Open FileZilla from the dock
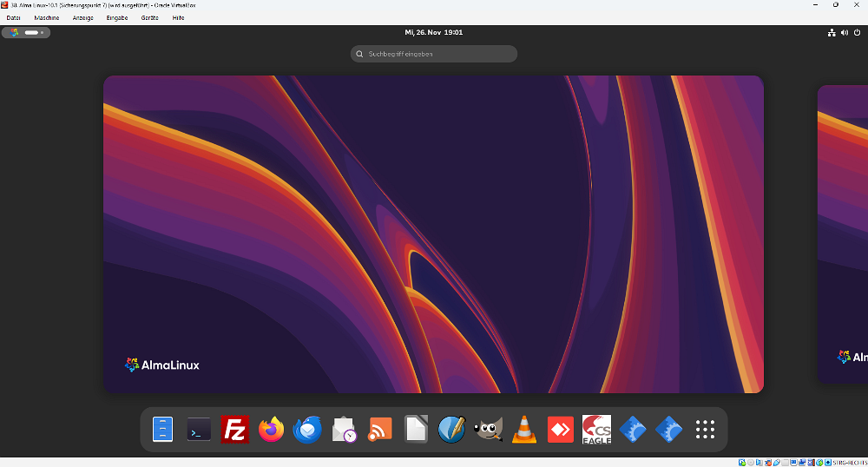Image resolution: width=868 pixels, height=467 pixels. click(235, 430)
